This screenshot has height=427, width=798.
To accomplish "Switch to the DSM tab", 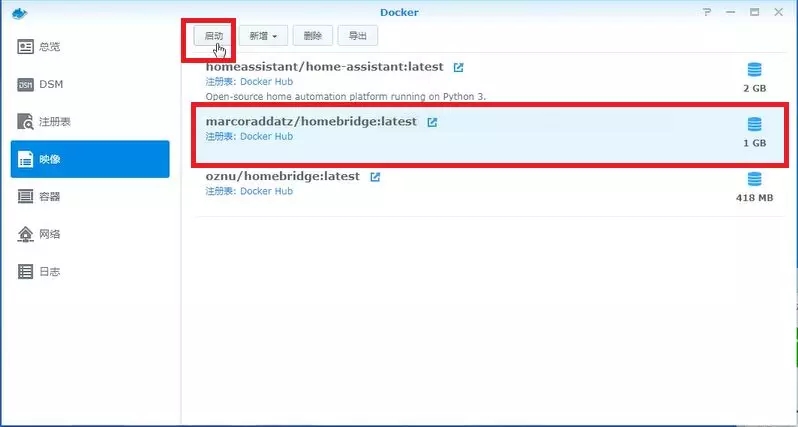I will tap(90, 84).
